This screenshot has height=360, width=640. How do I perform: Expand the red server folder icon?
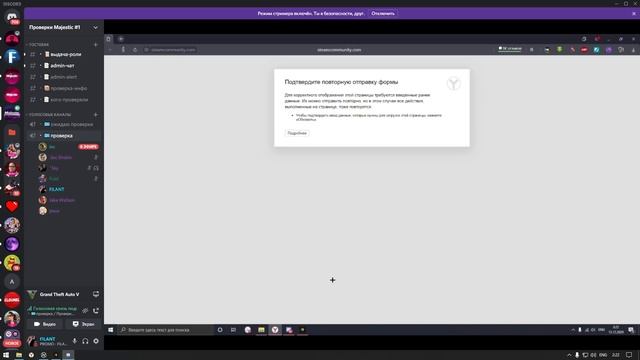12,132
